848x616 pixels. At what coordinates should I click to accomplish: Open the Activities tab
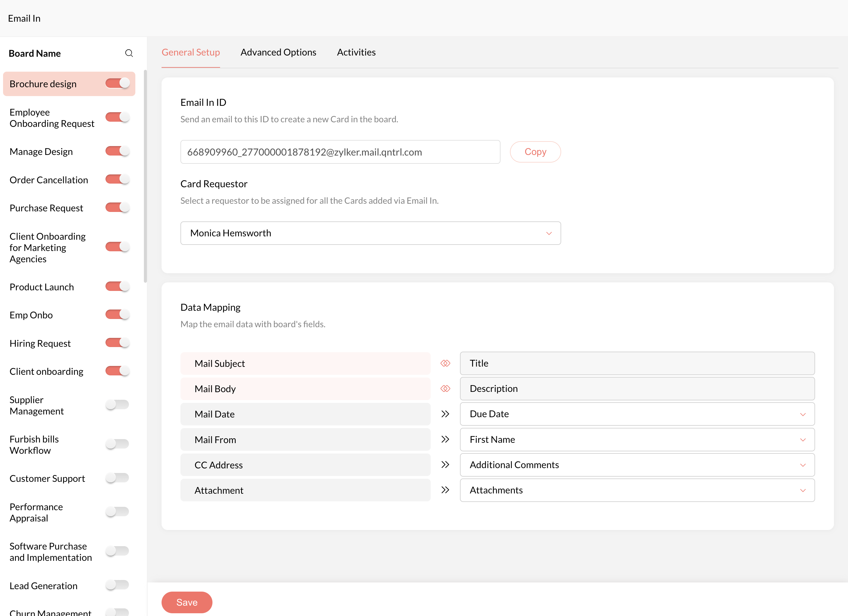[x=356, y=52]
